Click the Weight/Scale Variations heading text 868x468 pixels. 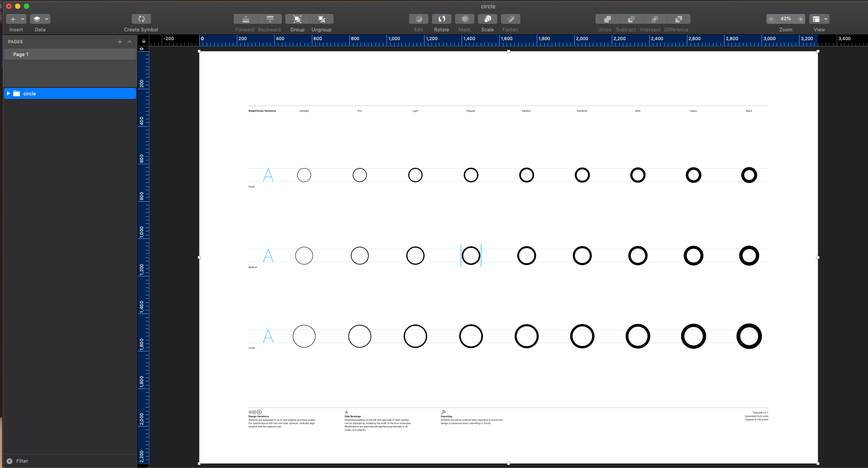(262, 111)
